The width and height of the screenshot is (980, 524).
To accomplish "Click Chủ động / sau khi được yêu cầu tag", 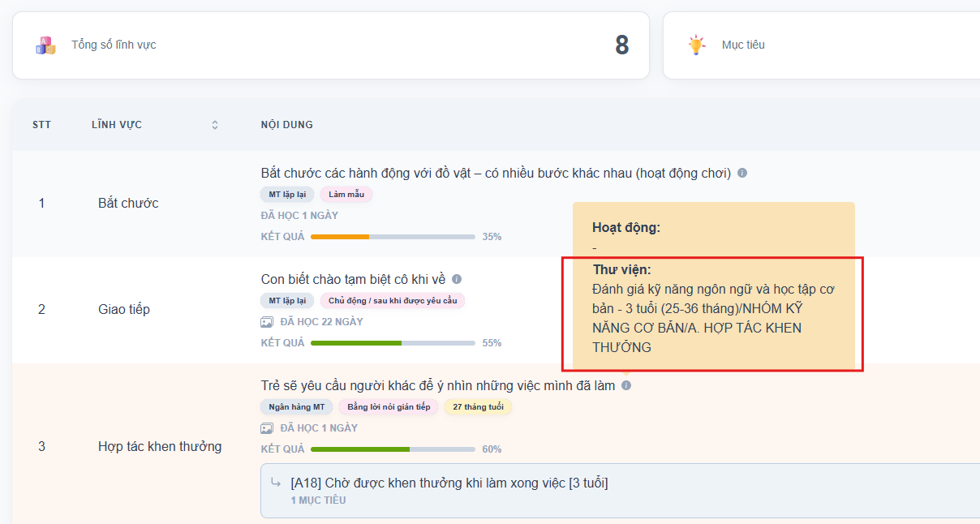I will [x=393, y=301].
